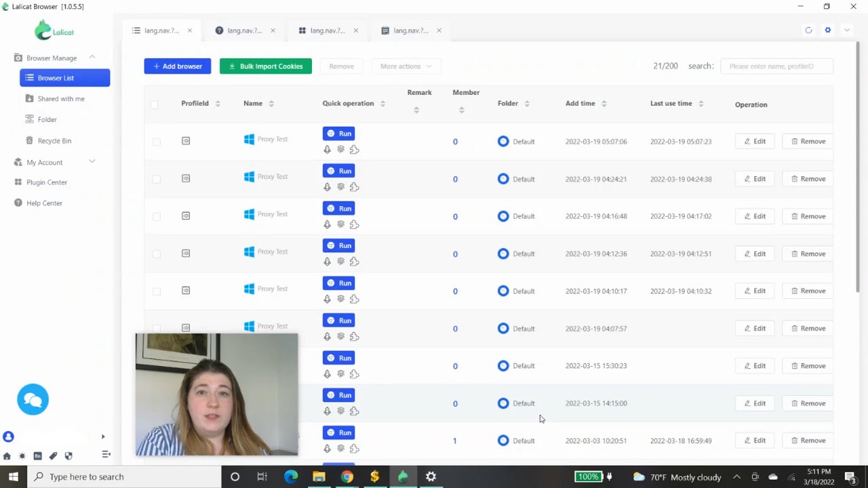
Task: Open the blue chat support bubble
Action: 33,399
